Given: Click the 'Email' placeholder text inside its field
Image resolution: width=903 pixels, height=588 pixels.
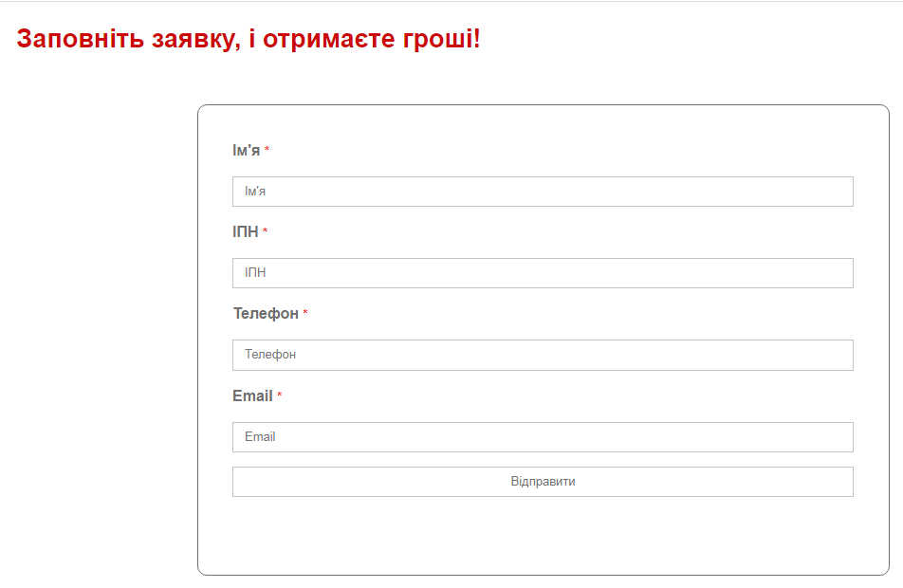Looking at the screenshot, I should pyautogui.click(x=260, y=436).
